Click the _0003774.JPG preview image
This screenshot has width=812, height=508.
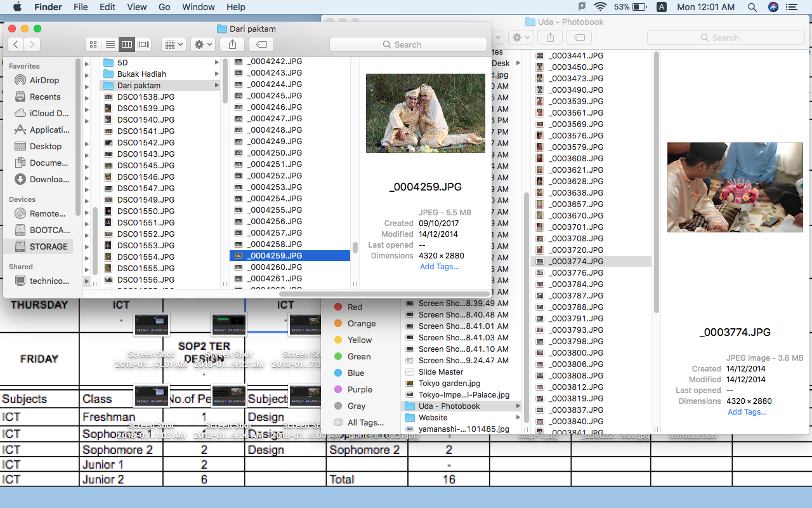click(x=735, y=187)
